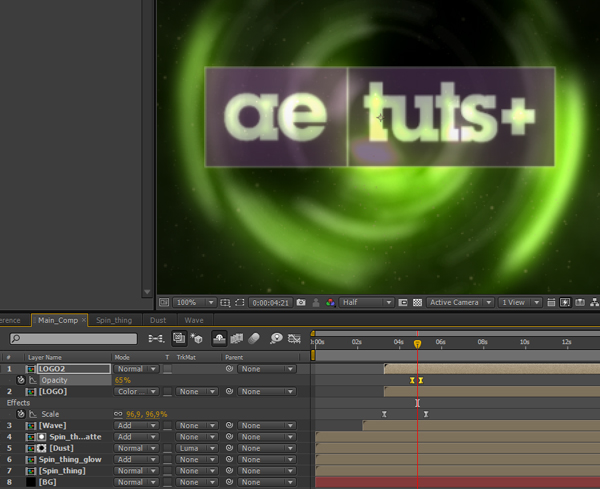Select the Spin_thing_glow layer
This screenshot has height=489, width=600.
click(x=70, y=460)
